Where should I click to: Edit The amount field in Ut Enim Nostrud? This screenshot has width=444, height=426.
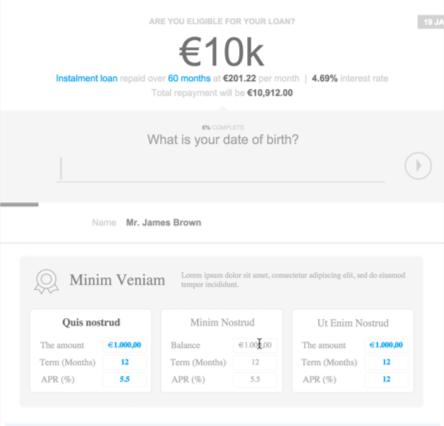tap(386, 345)
